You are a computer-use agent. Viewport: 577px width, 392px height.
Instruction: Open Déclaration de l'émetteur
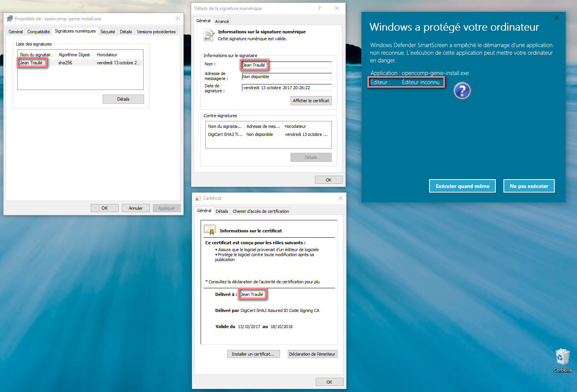(x=312, y=354)
